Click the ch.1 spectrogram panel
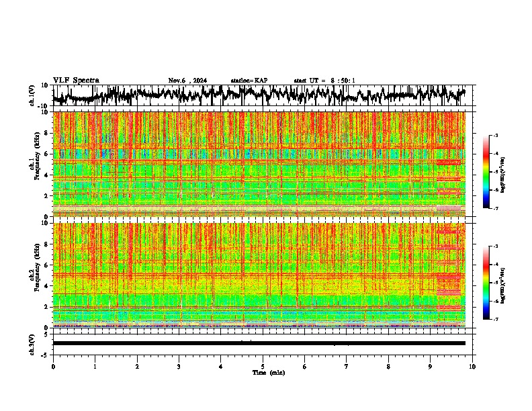This screenshot has width=532, height=411. (x=259, y=164)
